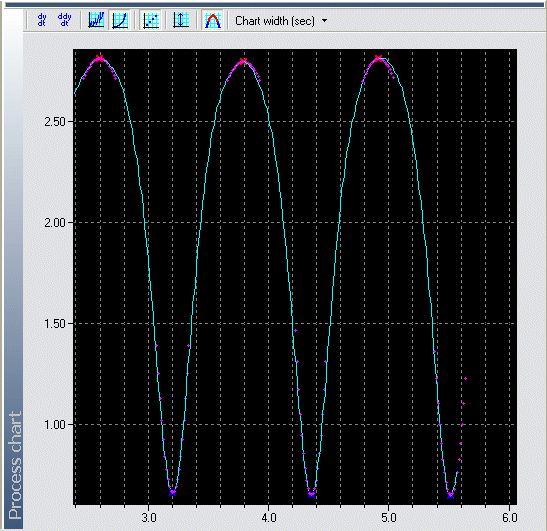Click the blue valley marker near 4.35
The height and width of the screenshot is (531, 547).
[x=312, y=494]
